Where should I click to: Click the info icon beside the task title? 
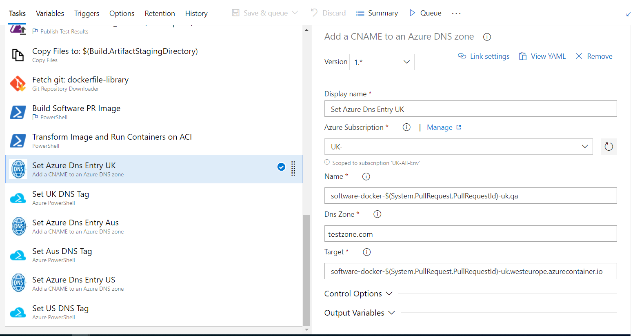[x=487, y=37]
